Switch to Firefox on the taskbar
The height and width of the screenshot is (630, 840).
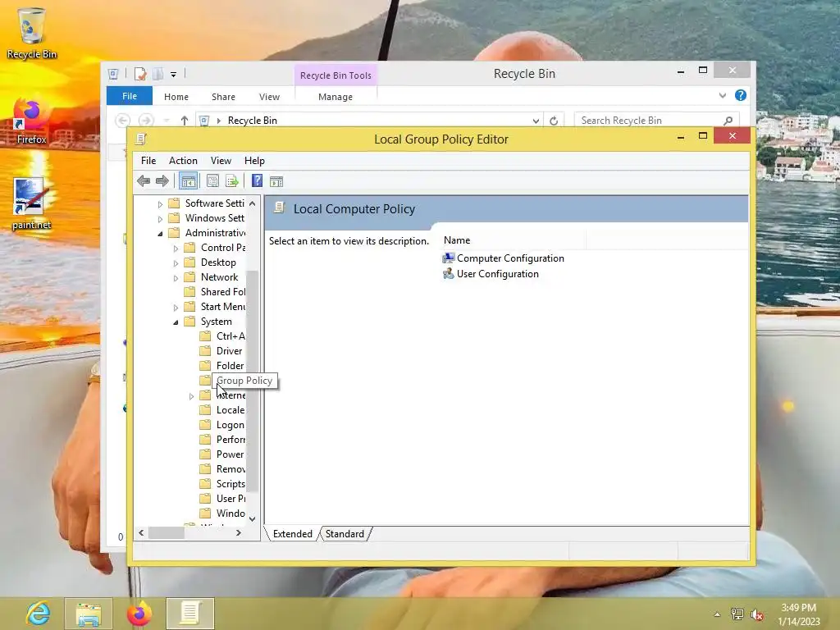[x=139, y=614]
